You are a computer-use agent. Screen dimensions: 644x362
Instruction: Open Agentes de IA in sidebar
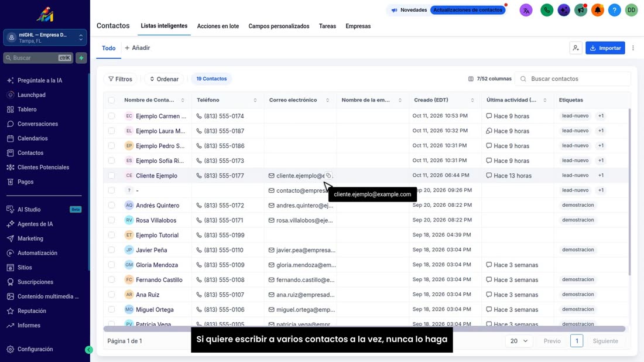[x=35, y=224]
